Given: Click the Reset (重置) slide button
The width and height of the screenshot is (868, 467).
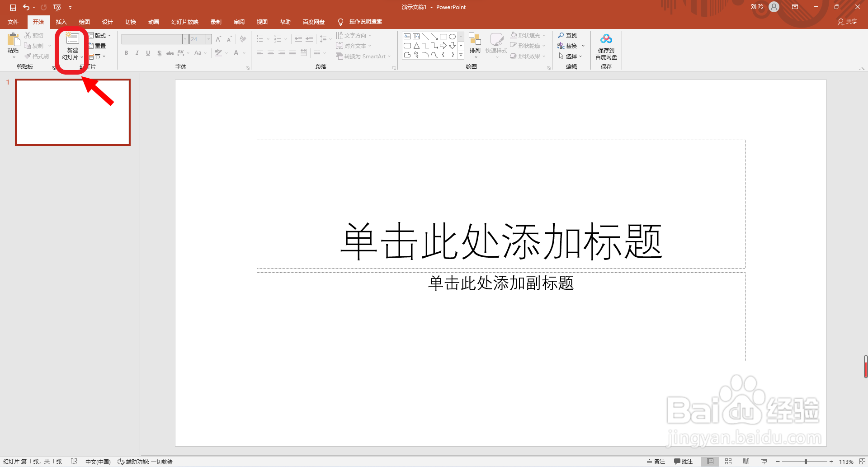Looking at the screenshot, I should point(97,46).
